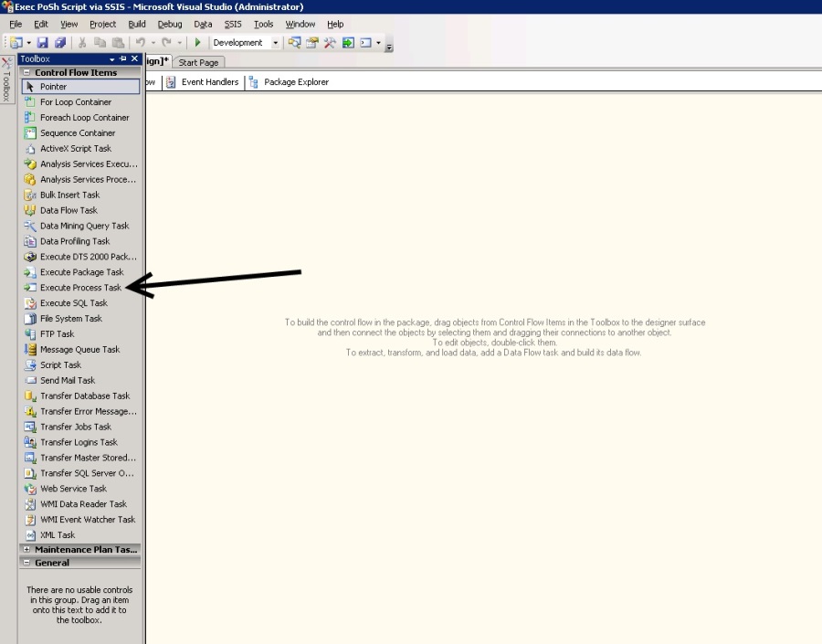Select Foreach Loop Container toolbox item
822x644 pixels.
[x=80, y=118]
